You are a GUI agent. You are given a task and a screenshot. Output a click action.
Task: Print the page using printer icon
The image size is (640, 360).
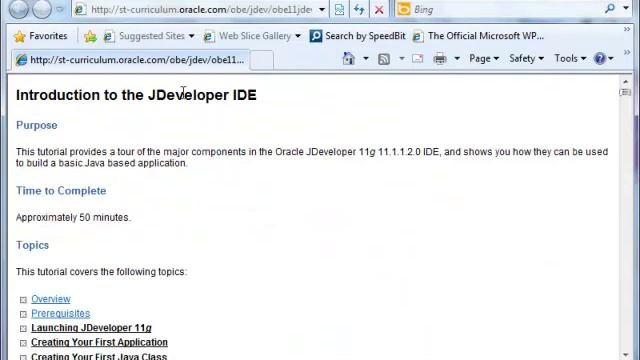(440, 59)
